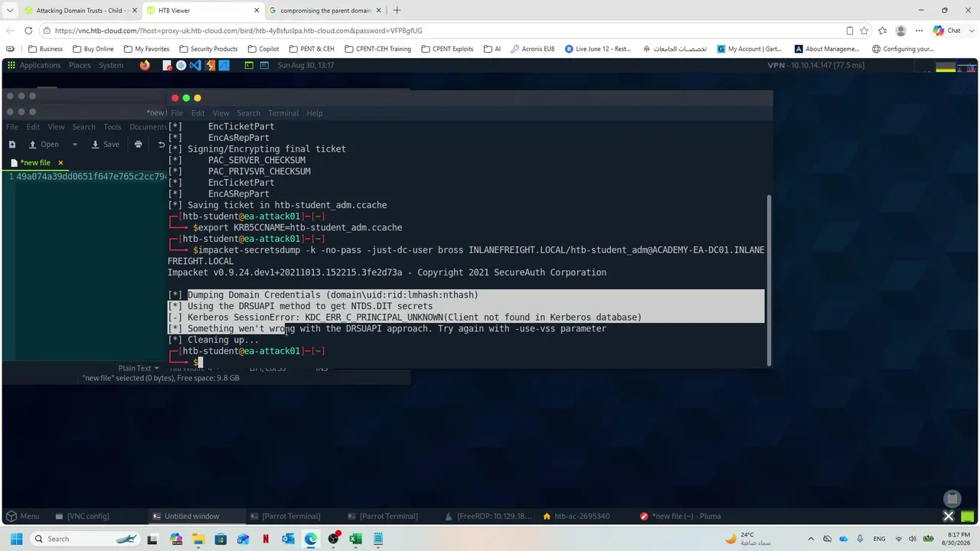Open the CPENT Exploits bookmark folder
Screen dimensions: 980x551
[447, 49]
